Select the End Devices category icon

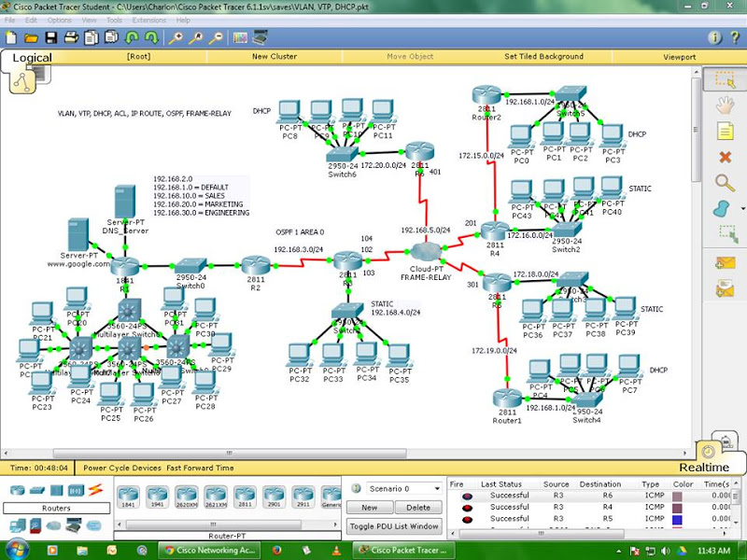pos(18,525)
